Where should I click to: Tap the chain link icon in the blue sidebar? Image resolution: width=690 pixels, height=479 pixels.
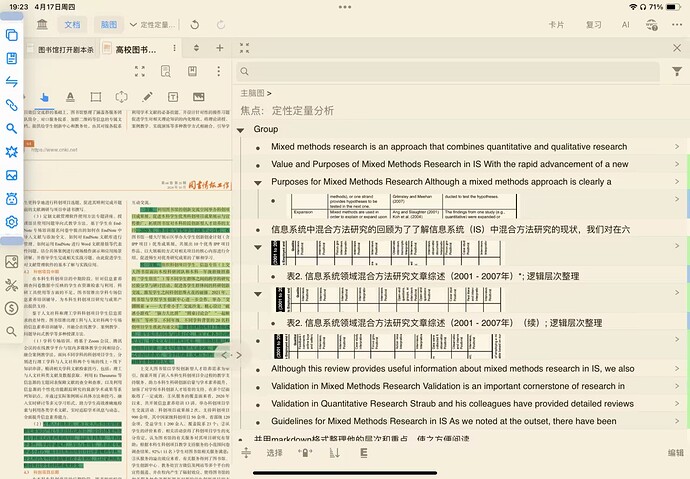[x=11, y=105]
